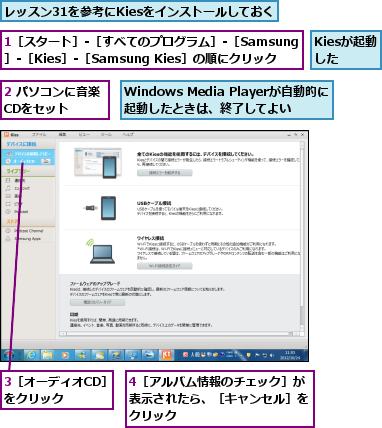Switch to Kies via its orange taskbar icon
The image size is (382, 428).
(166, 355)
